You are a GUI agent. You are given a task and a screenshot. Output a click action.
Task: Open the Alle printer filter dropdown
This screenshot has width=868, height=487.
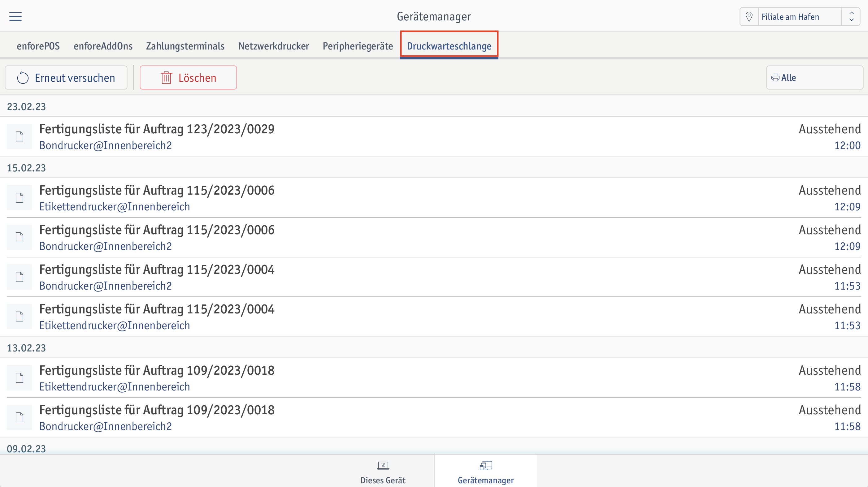point(814,77)
